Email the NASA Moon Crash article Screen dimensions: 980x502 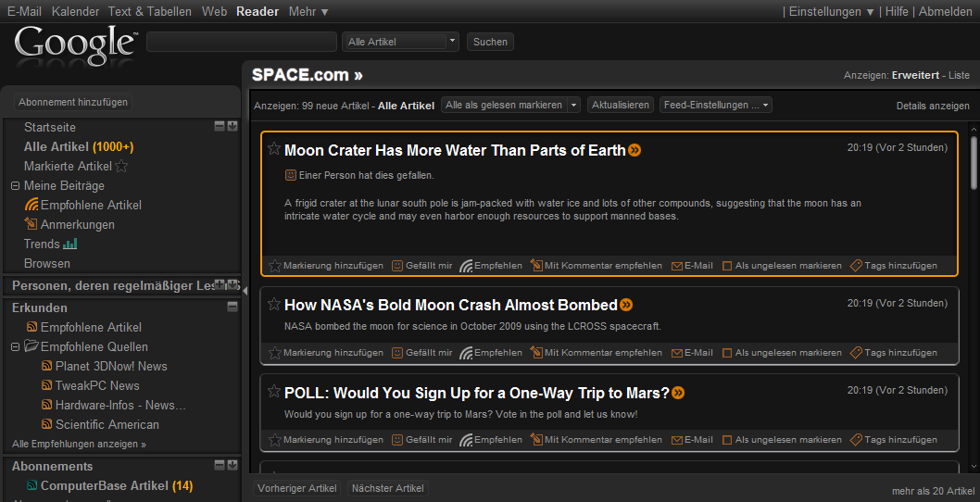(692, 353)
